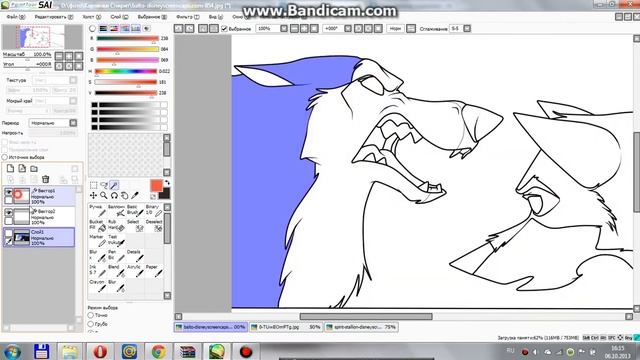Select the Грубо selection mode

click(91, 324)
